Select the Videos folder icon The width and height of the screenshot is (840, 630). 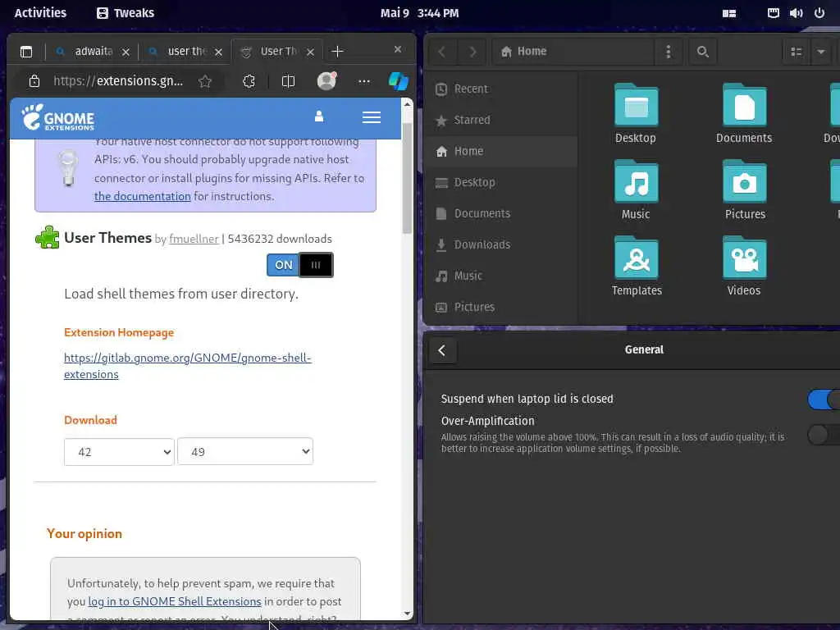click(744, 258)
